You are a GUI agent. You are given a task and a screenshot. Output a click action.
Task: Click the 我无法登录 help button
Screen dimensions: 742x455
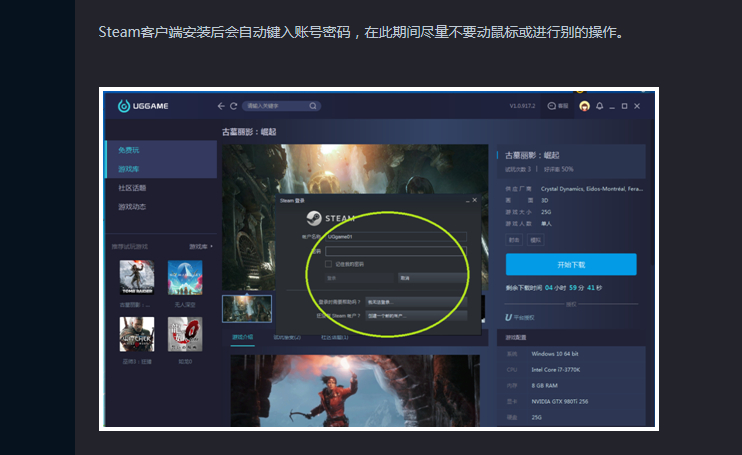coord(416,302)
